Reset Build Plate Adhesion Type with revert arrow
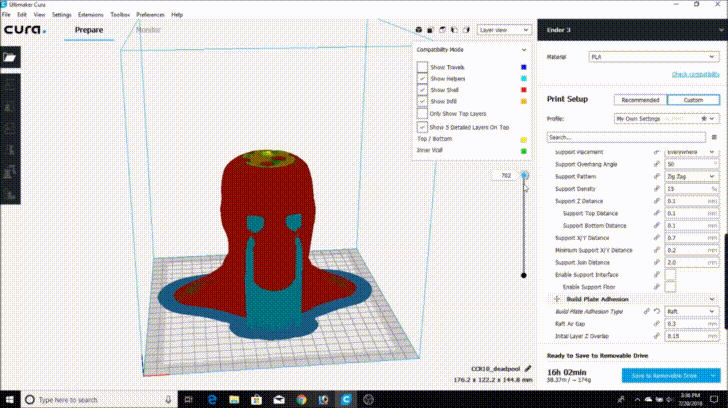 coord(656,311)
